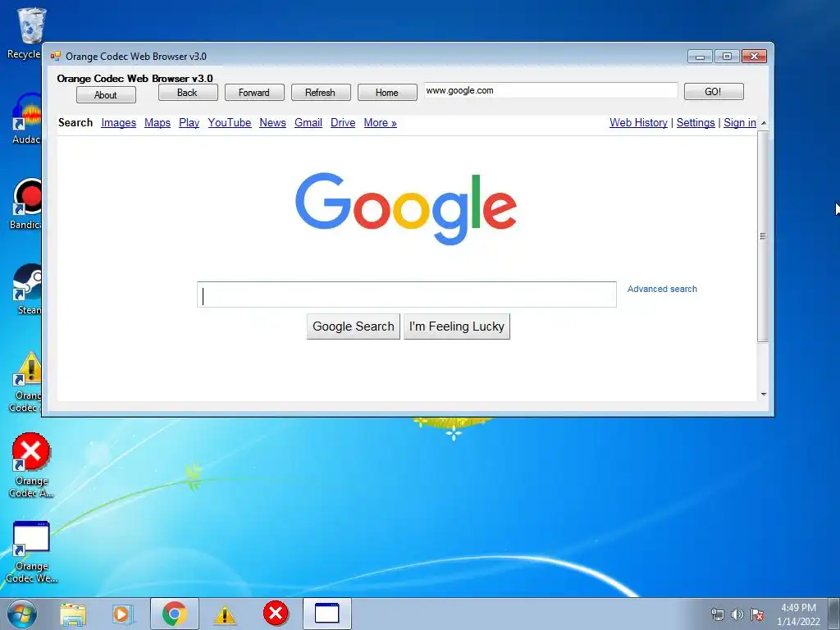Click the Show desktop button

pyautogui.click(x=834, y=614)
